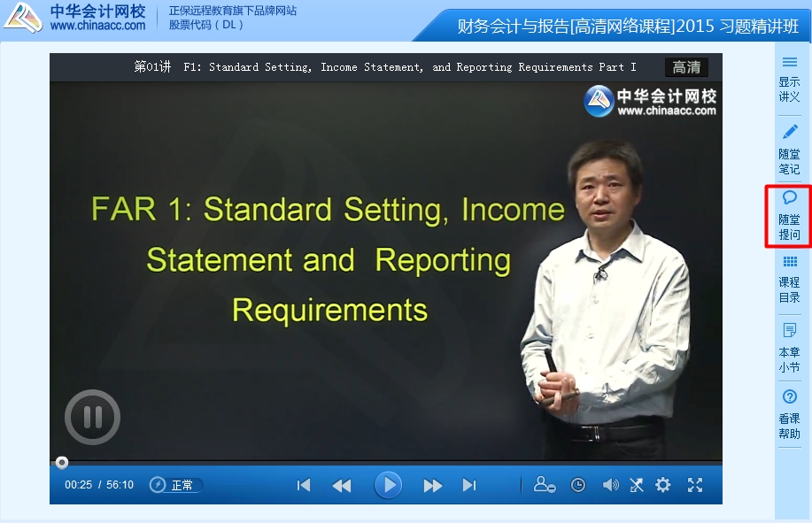Open the 正常 playback speed selector
The image size is (812, 523).
176,485
